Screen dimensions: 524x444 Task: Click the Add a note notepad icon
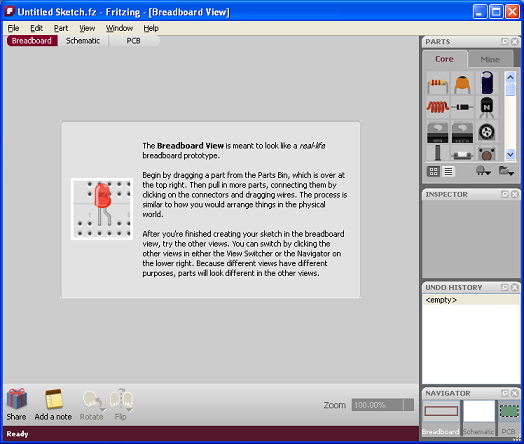(x=54, y=399)
